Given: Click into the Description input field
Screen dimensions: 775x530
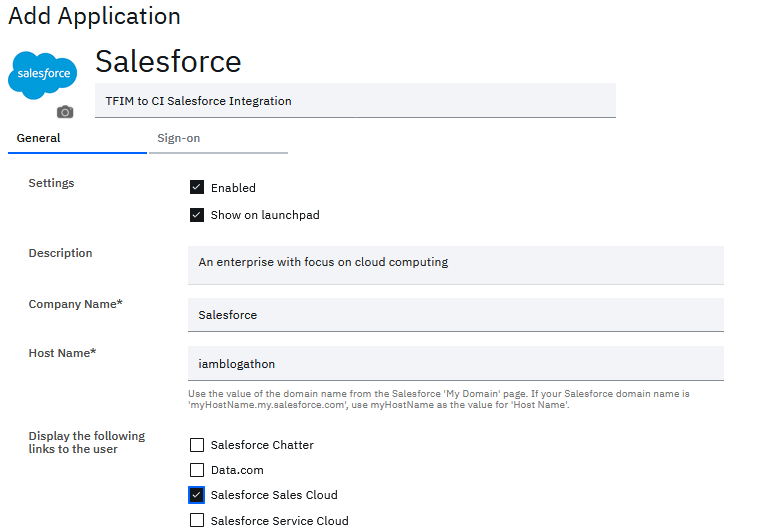Looking at the screenshot, I should tap(456, 265).
